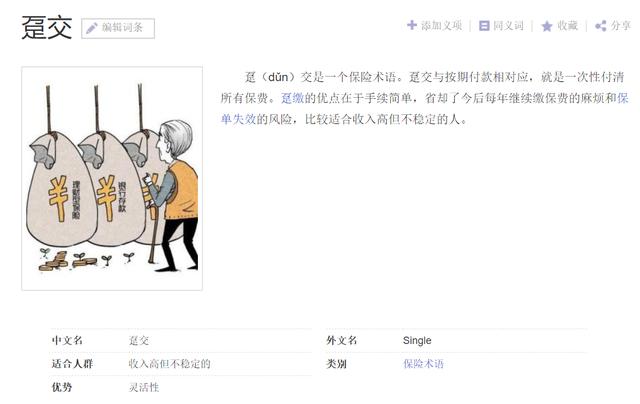Click the 分享 share text
The image size is (640, 404).
(621, 26)
